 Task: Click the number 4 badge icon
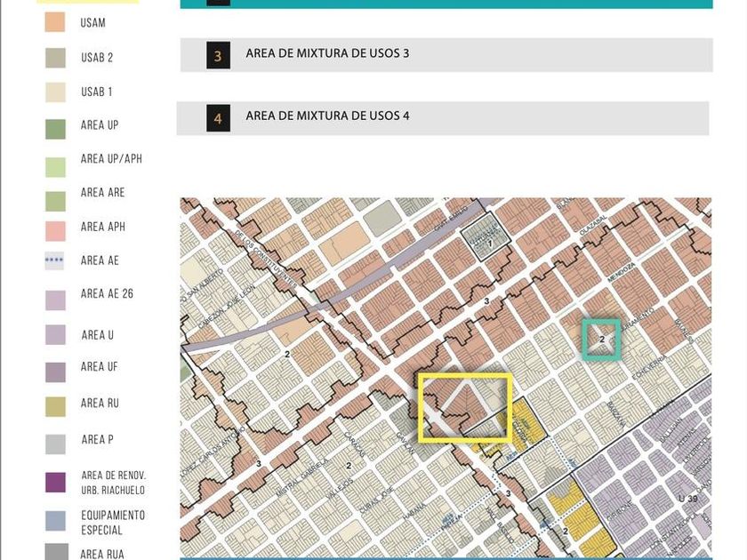click(218, 118)
